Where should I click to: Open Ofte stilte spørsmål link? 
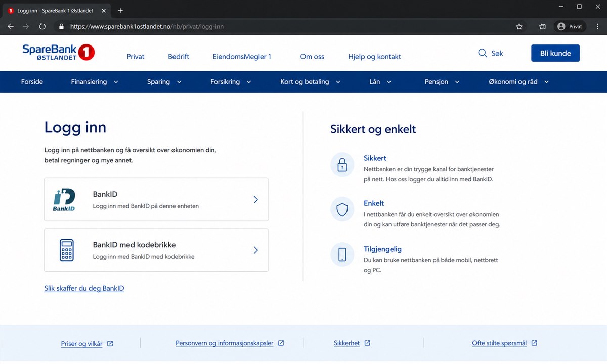(x=499, y=343)
